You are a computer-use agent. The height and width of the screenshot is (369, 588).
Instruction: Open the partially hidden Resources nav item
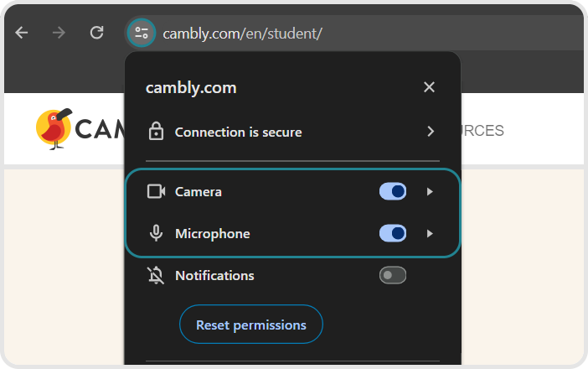pyautogui.click(x=482, y=131)
